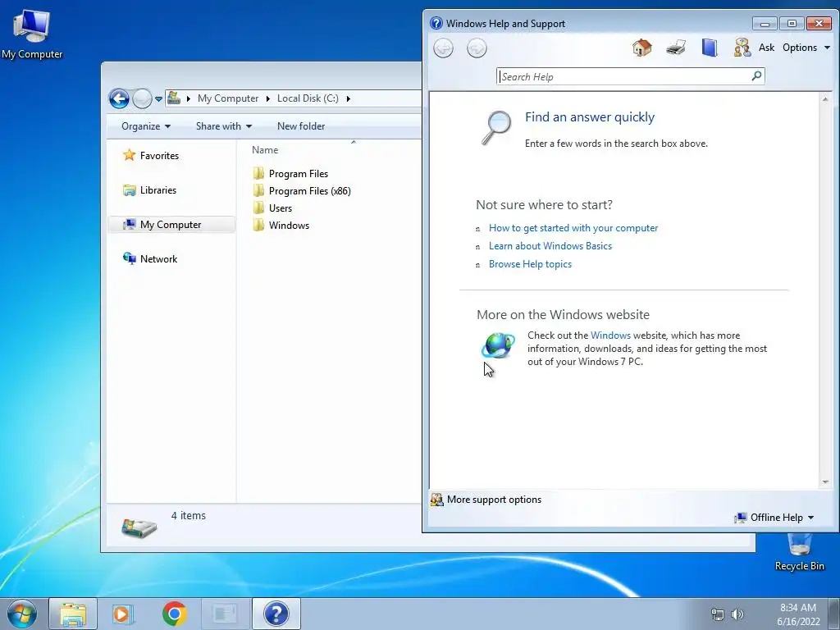This screenshot has height=630, width=840.
Task: Click the Ask people icon
Action: coord(742,48)
